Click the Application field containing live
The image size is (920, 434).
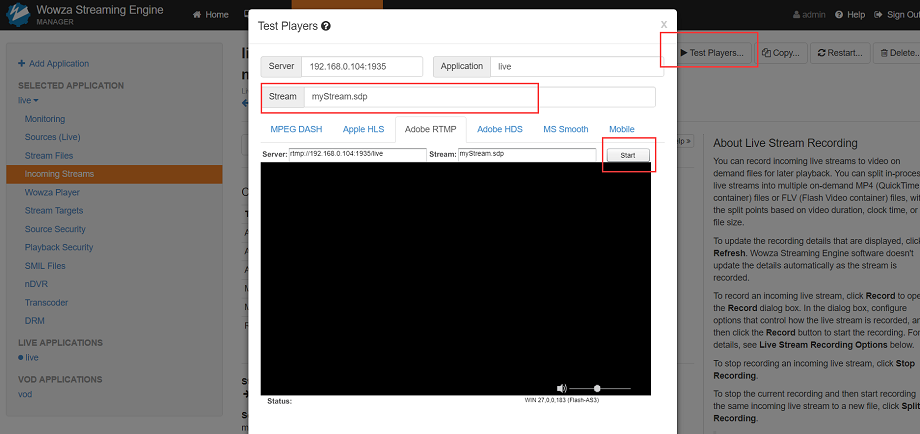[x=577, y=66]
